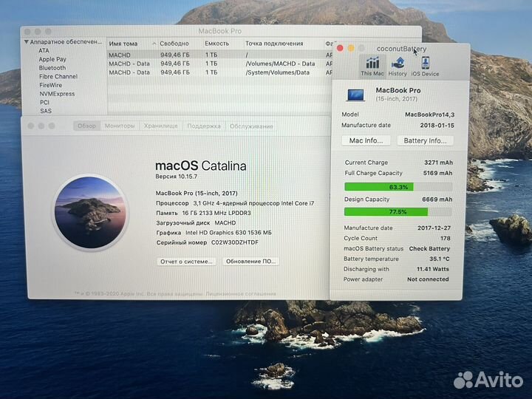
Task: Select Bluetooth in the hardware sidebar
Action: point(52,68)
